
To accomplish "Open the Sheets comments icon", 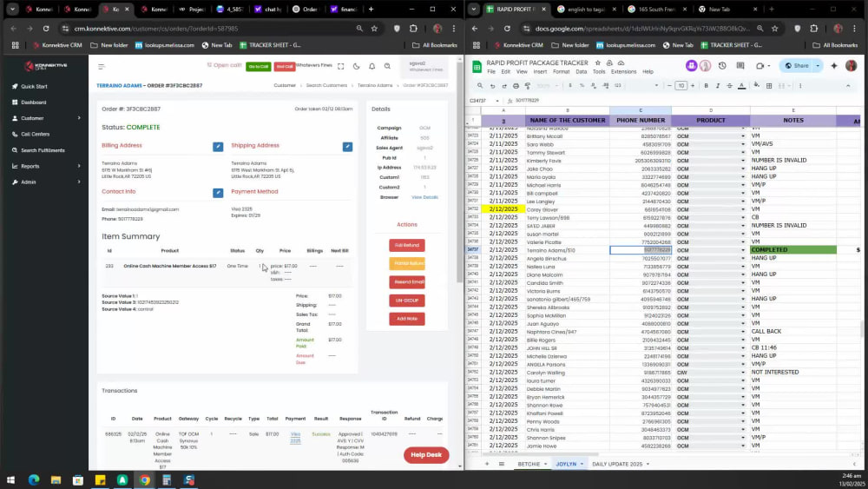I will (x=740, y=66).
